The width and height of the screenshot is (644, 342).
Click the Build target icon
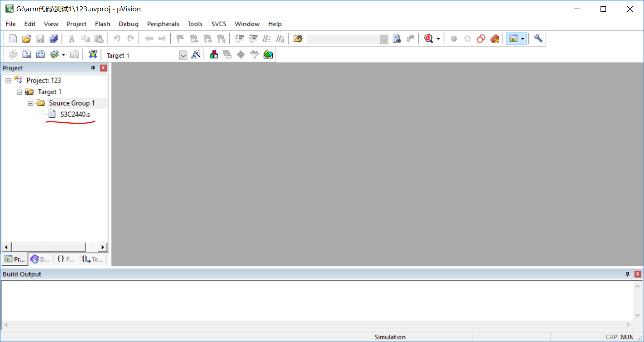coord(27,55)
